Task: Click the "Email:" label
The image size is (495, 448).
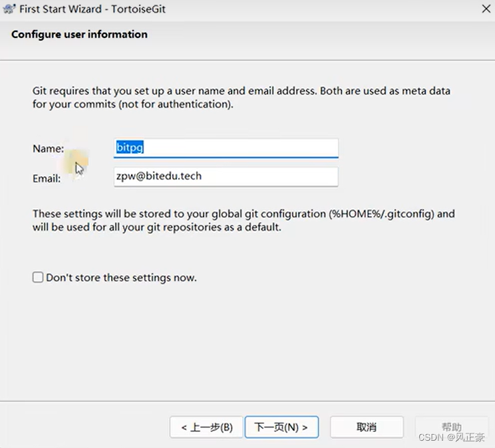Action: (x=47, y=179)
